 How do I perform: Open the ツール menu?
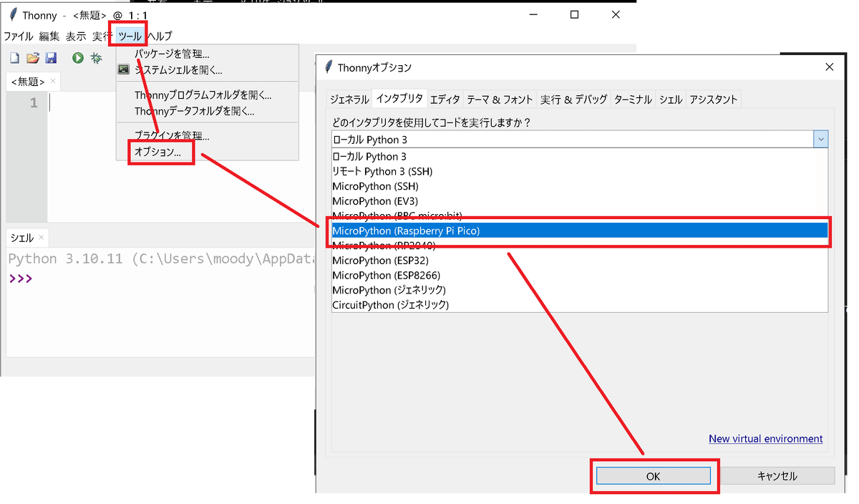130,36
